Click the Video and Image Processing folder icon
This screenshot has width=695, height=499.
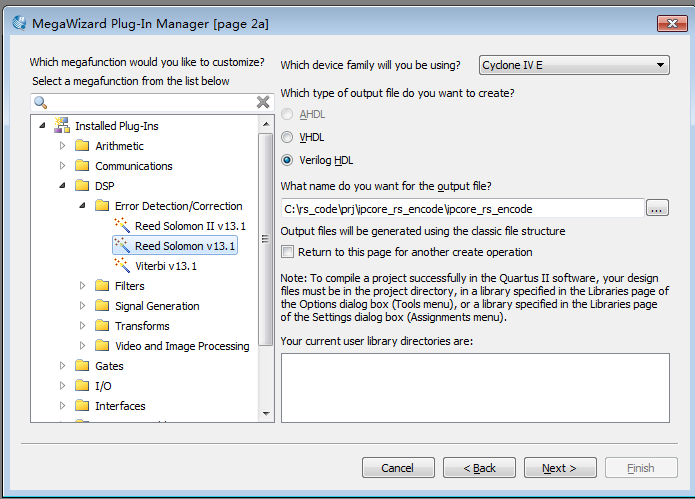pos(102,345)
